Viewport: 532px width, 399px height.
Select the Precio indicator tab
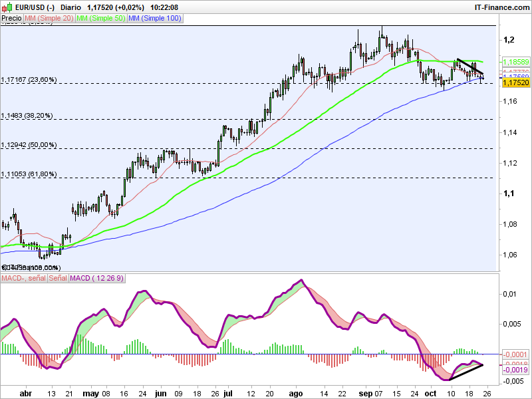tap(11, 19)
